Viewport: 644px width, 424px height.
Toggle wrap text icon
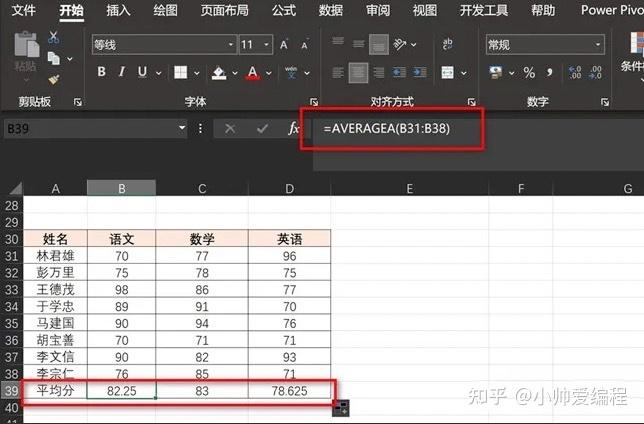click(x=448, y=44)
